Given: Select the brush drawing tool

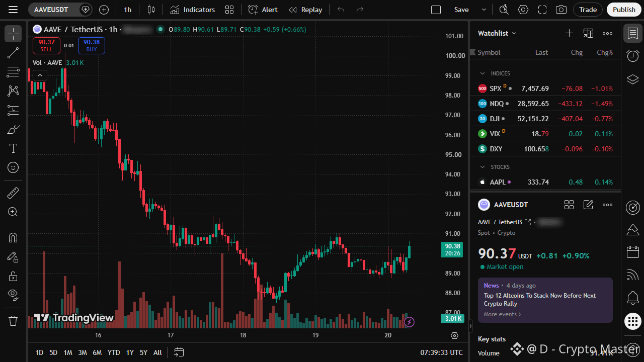Looking at the screenshot, I should pyautogui.click(x=13, y=129).
